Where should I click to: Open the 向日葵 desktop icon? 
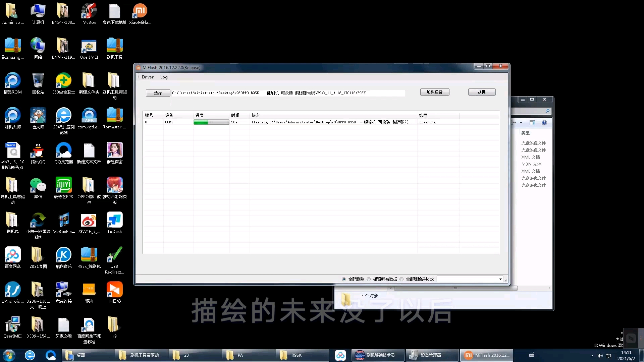pyautogui.click(x=115, y=293)
